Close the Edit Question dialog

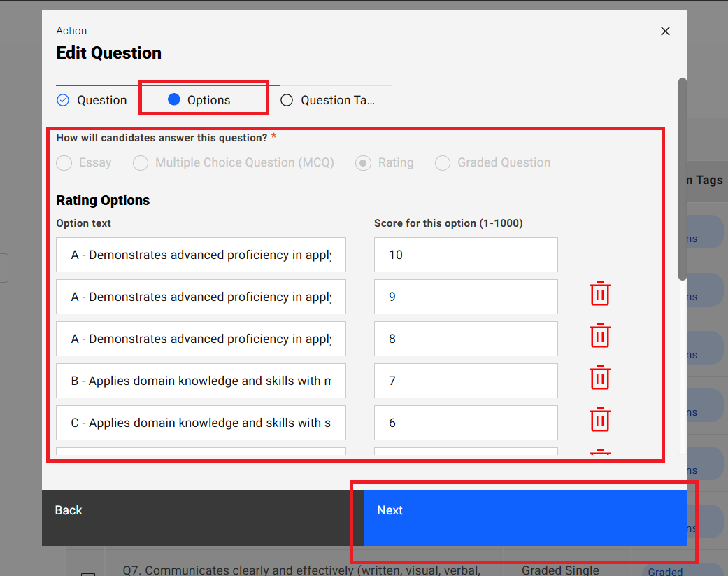[665, 31]
